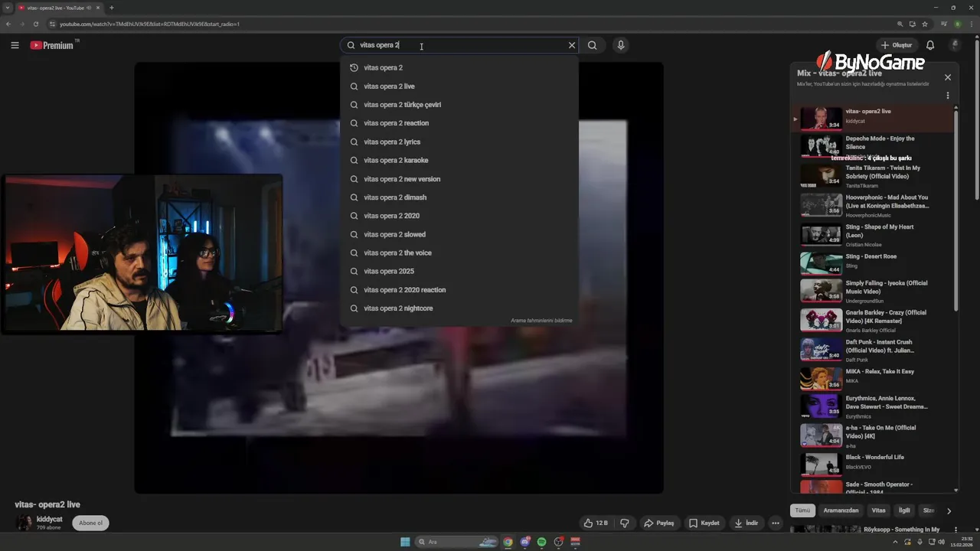Screen dimensions: 980x551
Task: Open the Oluştur create menu
Action: (x=896, y=45)
